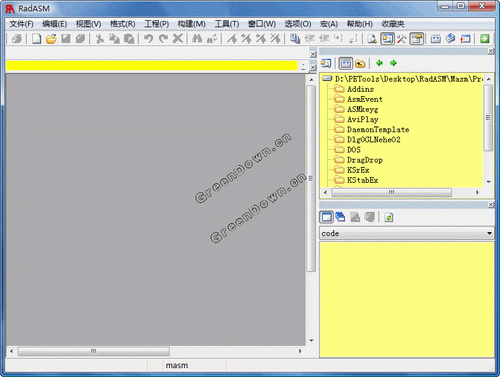The height and width of the screenshot is (377, 500).
Task: Toggle the pressed view button in file browser toolbar
Action: [346, 63]
